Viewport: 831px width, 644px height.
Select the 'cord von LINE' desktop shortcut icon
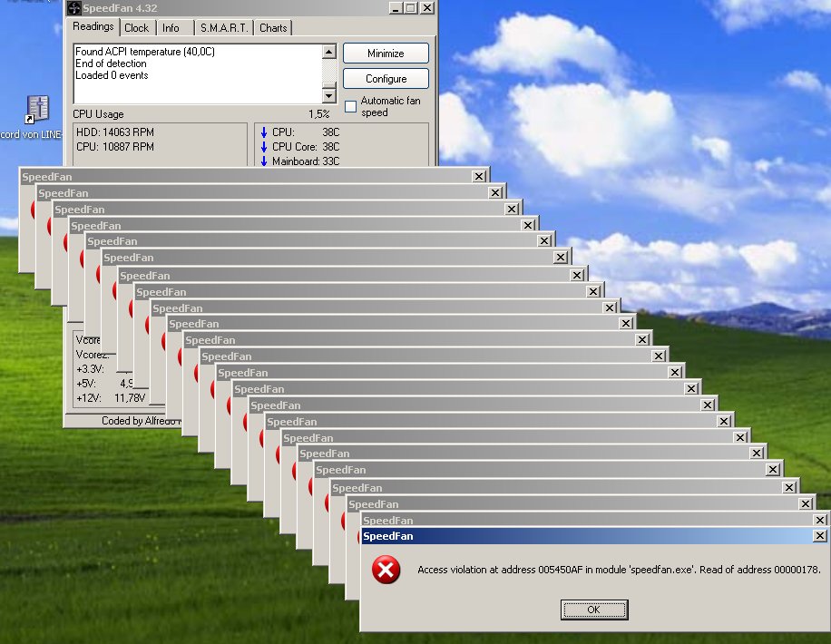tap(37, 110)
